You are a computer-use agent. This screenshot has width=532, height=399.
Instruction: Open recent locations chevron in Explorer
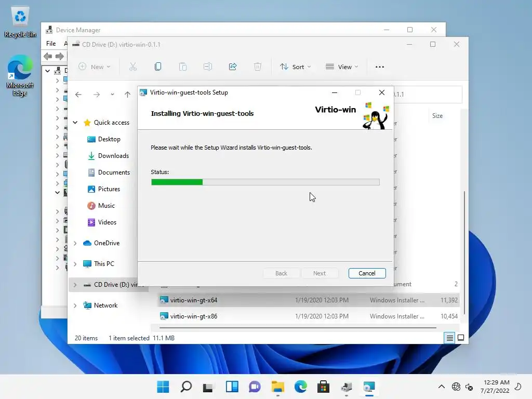tap(112, 95)
